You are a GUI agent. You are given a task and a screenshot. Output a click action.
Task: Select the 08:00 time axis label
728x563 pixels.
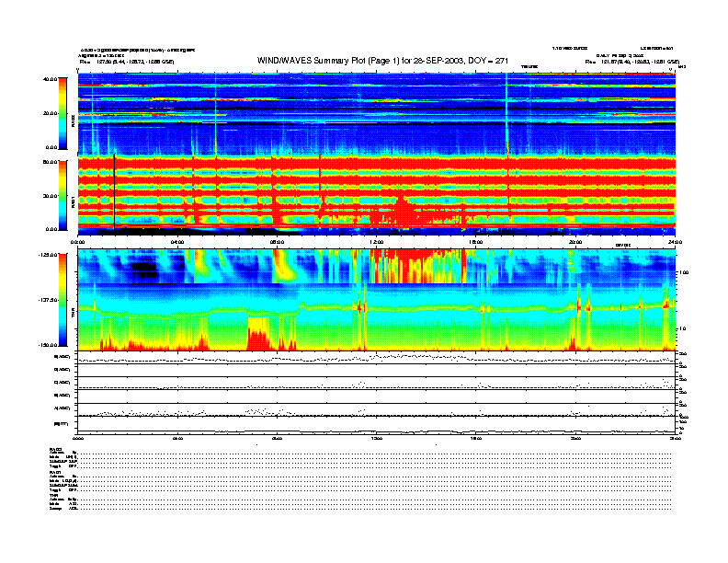coord(277,243)
